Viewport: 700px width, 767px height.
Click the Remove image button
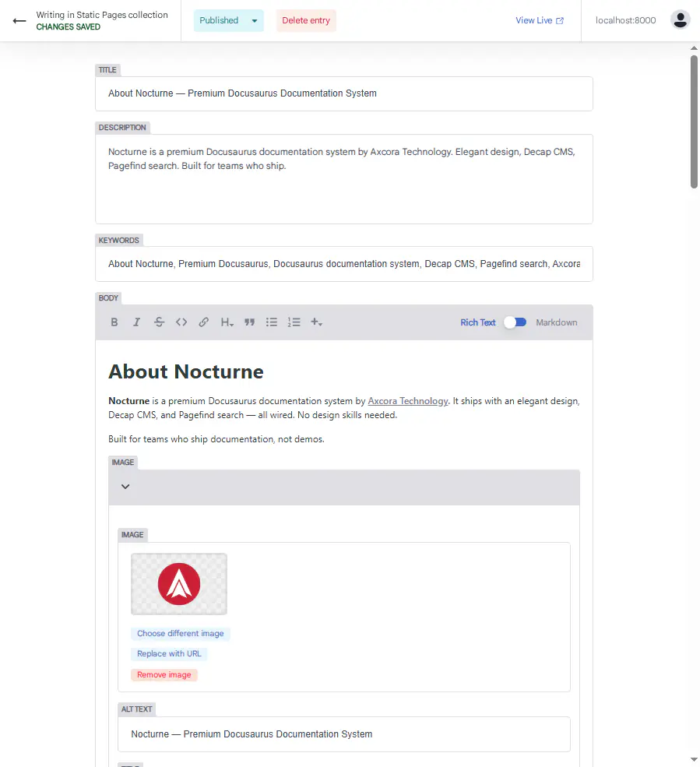164,675
